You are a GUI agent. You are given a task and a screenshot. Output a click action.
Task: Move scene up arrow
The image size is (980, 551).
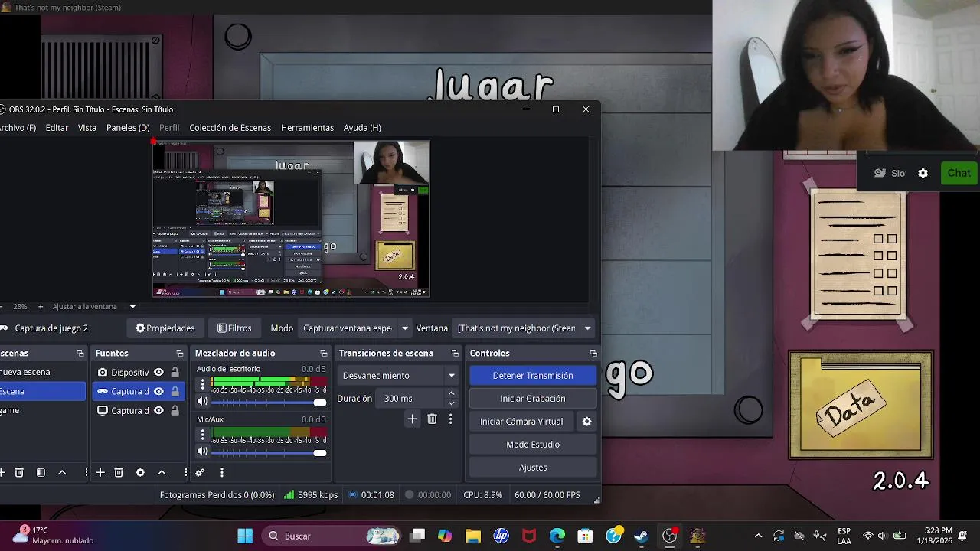click(x=62, y=473)
